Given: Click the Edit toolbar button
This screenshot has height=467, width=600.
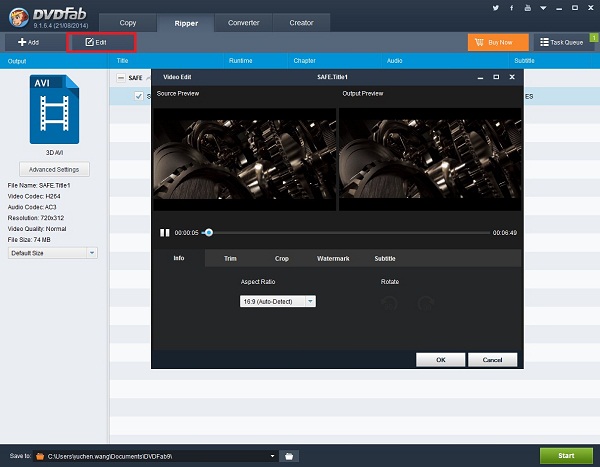Looking at the screenshot, I should tap(101, 42).
